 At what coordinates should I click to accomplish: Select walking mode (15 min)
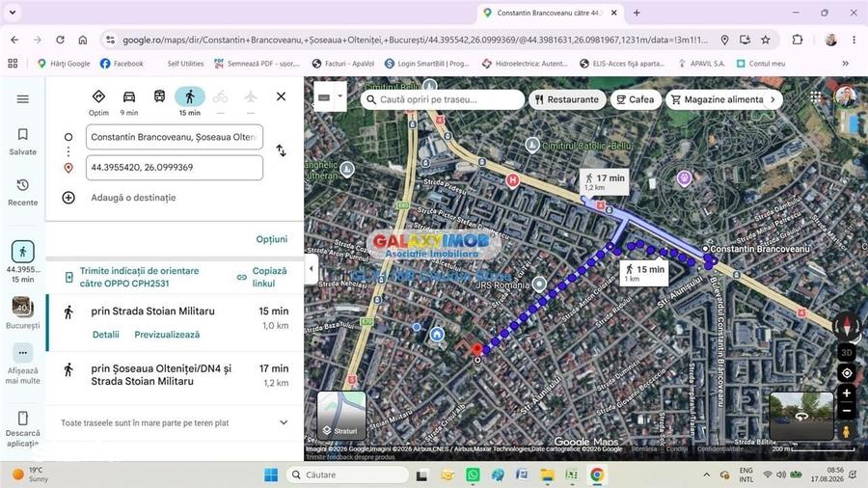coord(190,102)
